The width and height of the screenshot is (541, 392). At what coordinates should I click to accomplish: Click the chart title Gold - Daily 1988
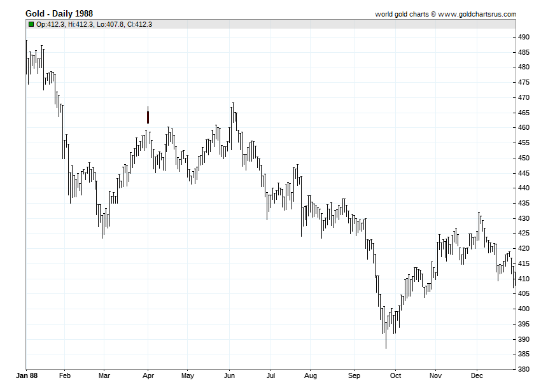(59, 13)
